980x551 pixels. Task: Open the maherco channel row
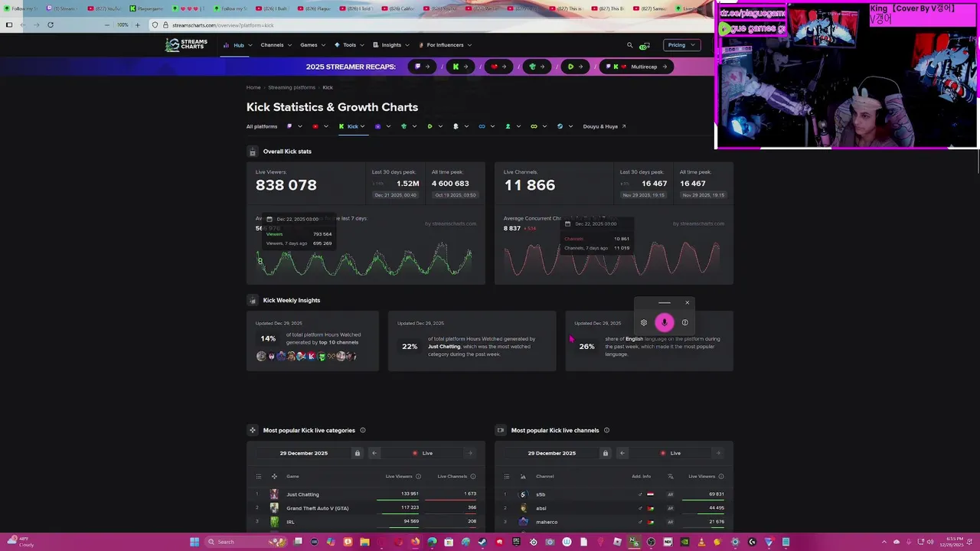[x=614, y=522]
